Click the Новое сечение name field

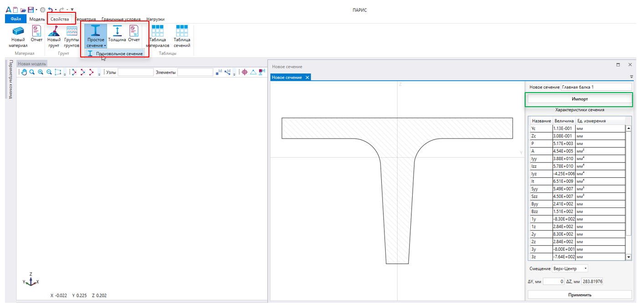pyautogui.click(x=596, y=87)
